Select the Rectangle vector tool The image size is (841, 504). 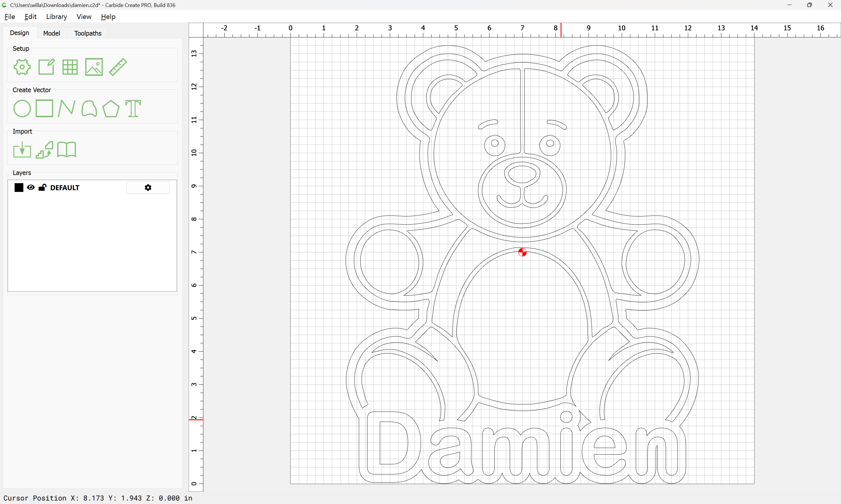44,109
